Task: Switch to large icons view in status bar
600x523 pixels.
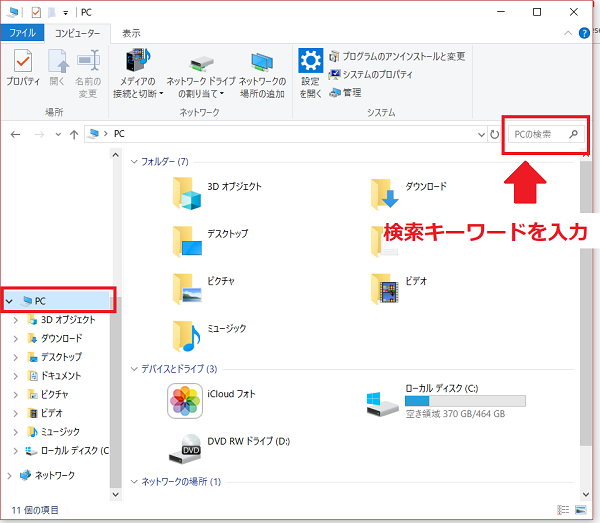Action: [581, 510]
